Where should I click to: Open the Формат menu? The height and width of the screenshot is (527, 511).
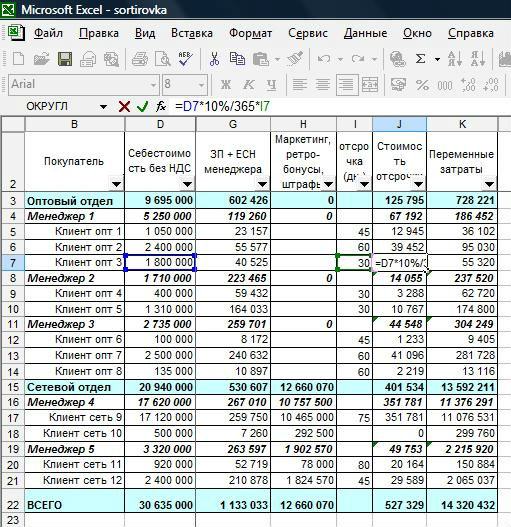click(x=250, y=33)
